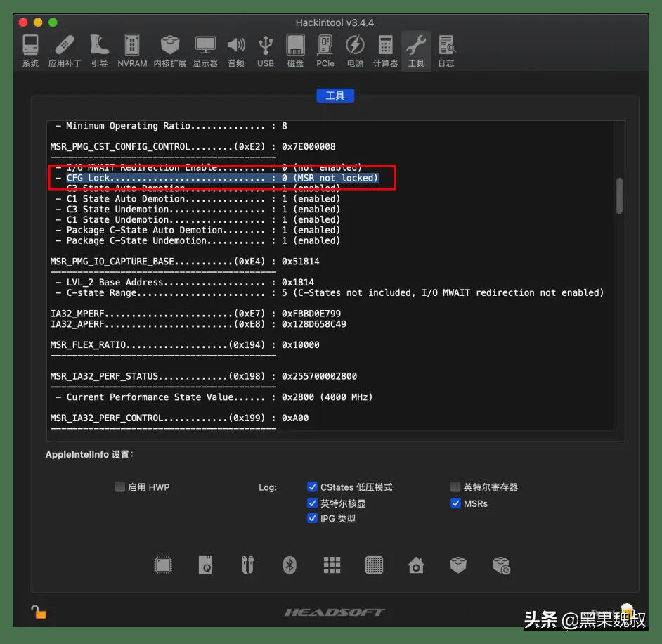Viewport: 662px width, 644px height.
Task: Select the 工具 tools wrench icon
Action: (416, 51)
